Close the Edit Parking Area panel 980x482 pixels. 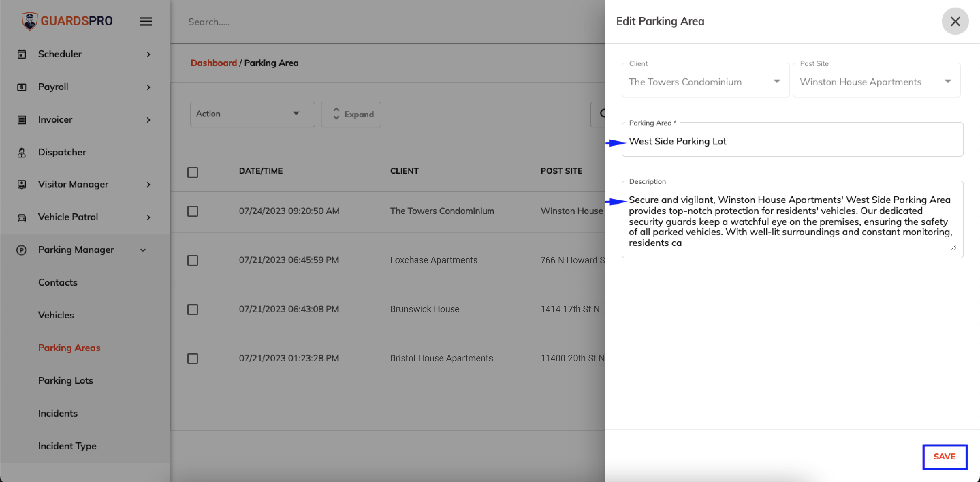coord(955,21)
